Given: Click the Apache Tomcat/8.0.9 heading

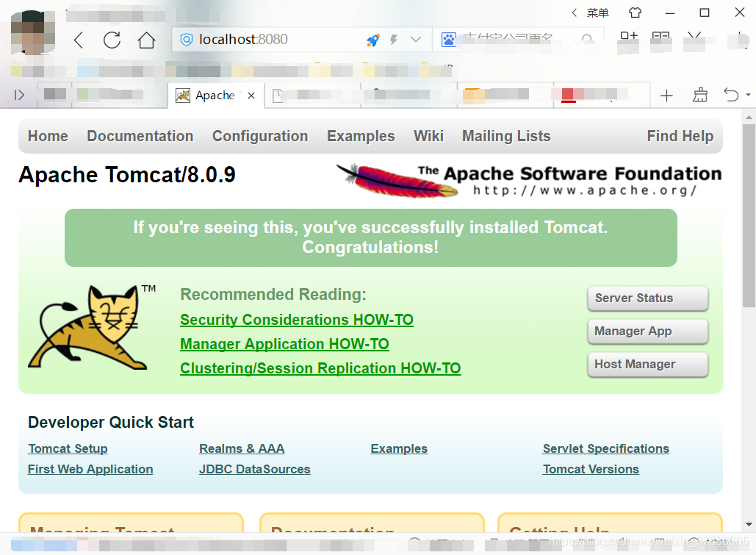Looking at the screenshot, I should [x=127, y=175].
